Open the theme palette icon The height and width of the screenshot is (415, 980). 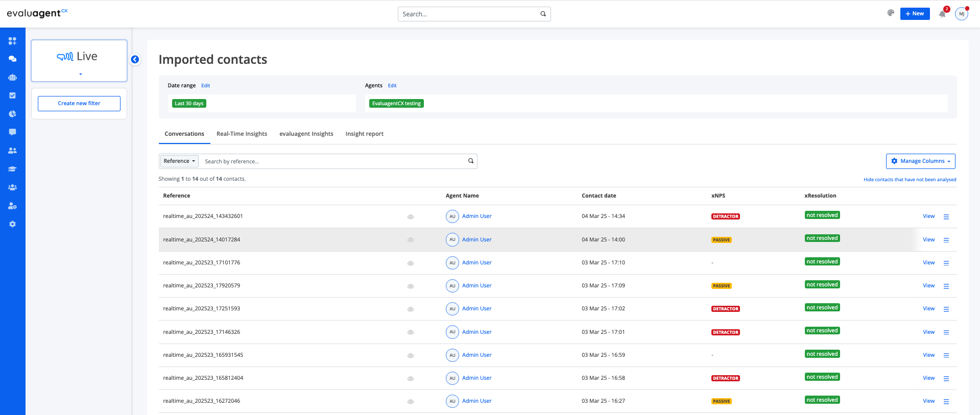[x=891, y=13]
